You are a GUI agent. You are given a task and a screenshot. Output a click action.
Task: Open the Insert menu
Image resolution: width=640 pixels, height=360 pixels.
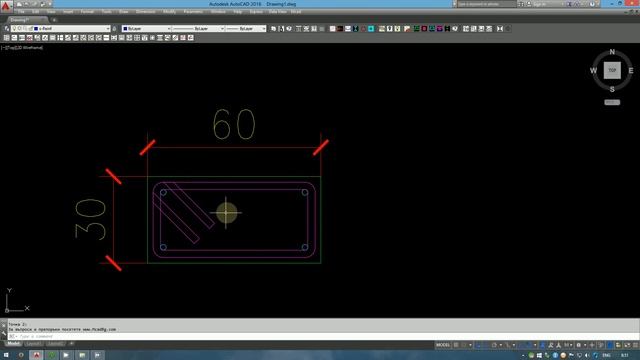[68, 12]
